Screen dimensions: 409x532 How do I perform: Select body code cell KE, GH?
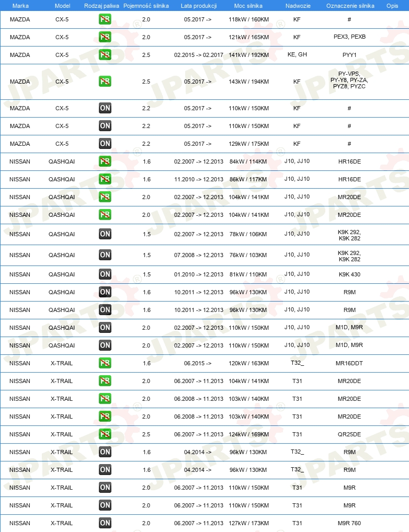tap(297, 54)
